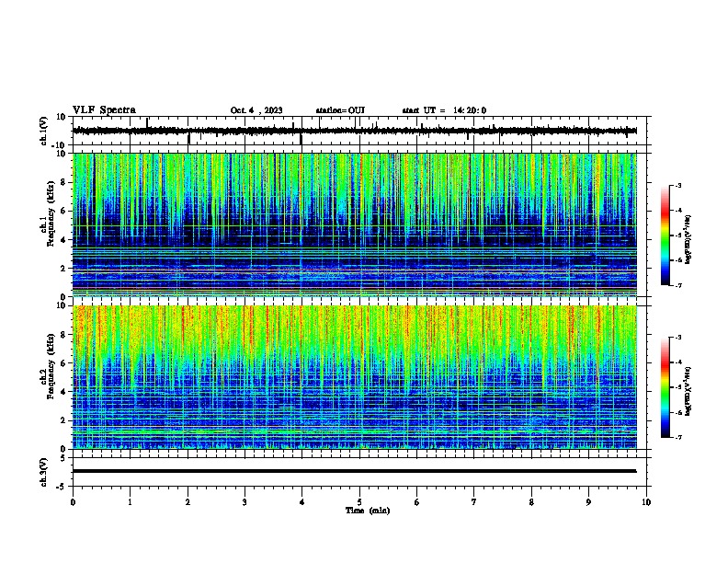Image resolution: width=728 pixels, height=563 pixels.
Task: Click '-7' label on ch.2 color scale
Action: [x=677, y=438]
